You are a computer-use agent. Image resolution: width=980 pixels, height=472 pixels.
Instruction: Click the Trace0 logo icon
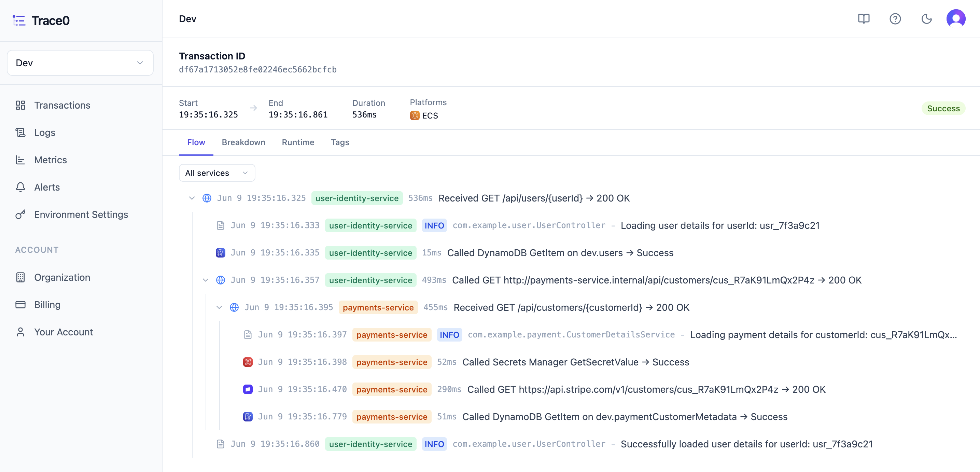[x=19, y=20]
